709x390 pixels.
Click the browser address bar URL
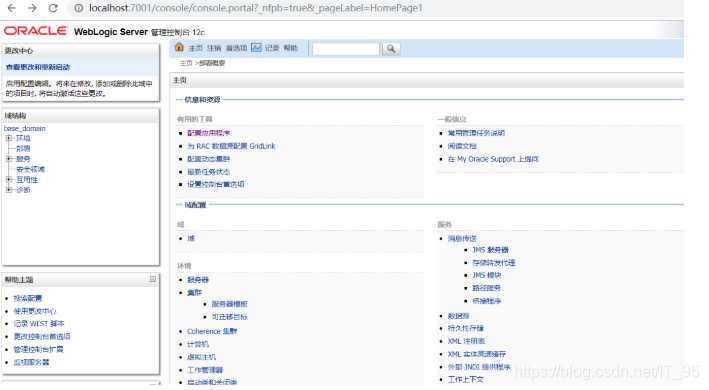[255, 8]
